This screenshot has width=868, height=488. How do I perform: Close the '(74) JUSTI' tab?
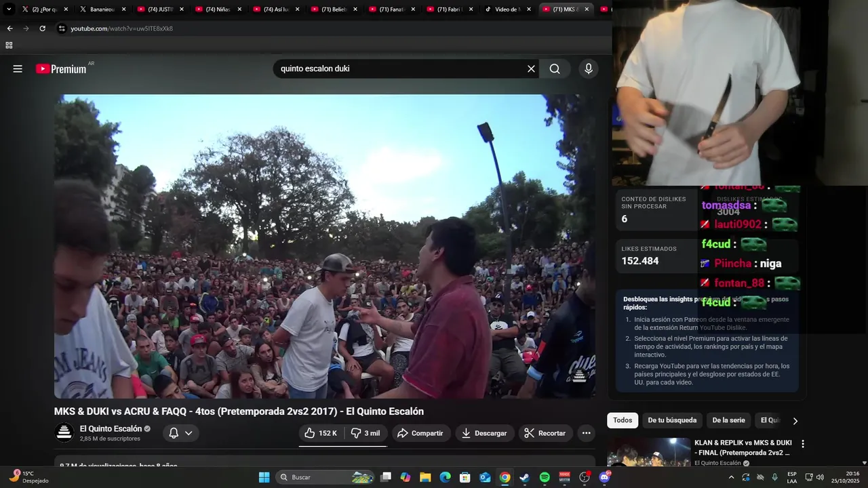pyautogui.click(x=181, y=9)
